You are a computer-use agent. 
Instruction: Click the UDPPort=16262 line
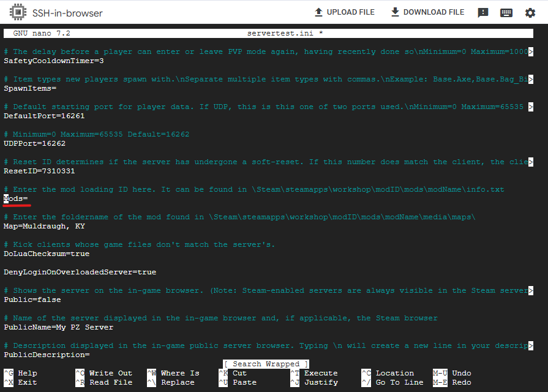click(35, 144)
